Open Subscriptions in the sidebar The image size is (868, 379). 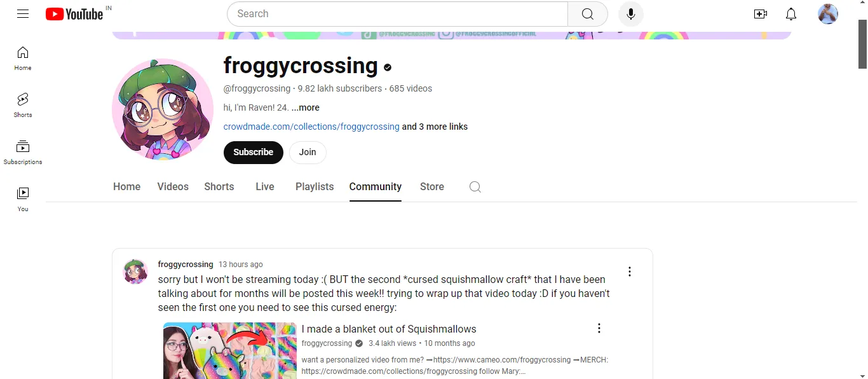coord(23,152)
